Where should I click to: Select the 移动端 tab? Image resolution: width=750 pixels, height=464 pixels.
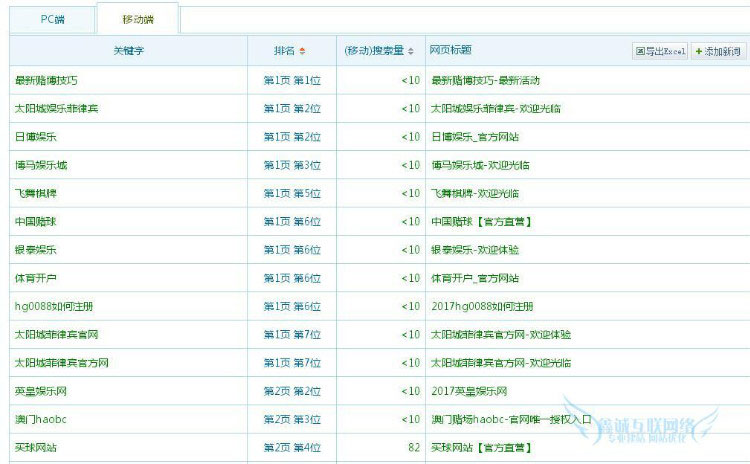click(x=138, y=19)
